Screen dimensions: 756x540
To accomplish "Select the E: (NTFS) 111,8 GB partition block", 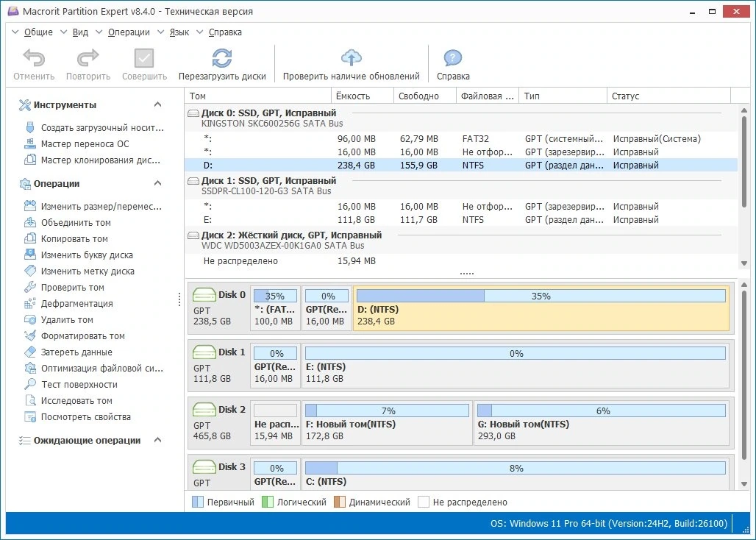I will (515, 366).
